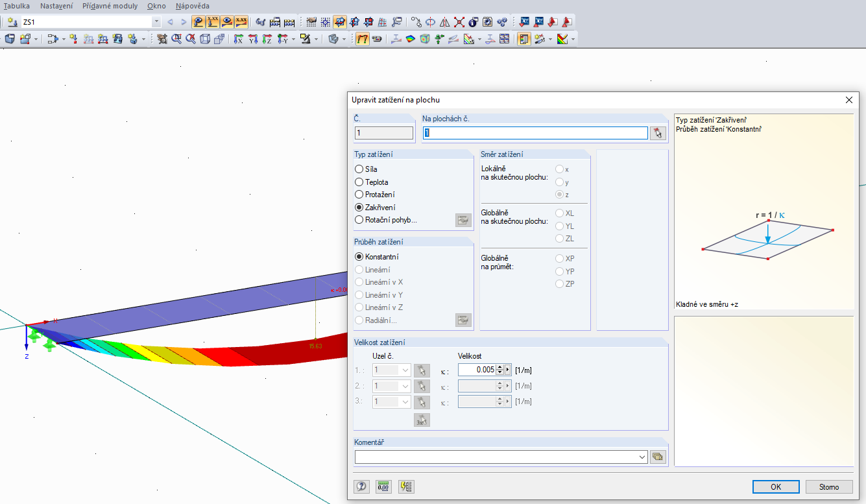Click the OK button
Screen dimensions: 866x504
pyautogui.click(x=776, y=486)
